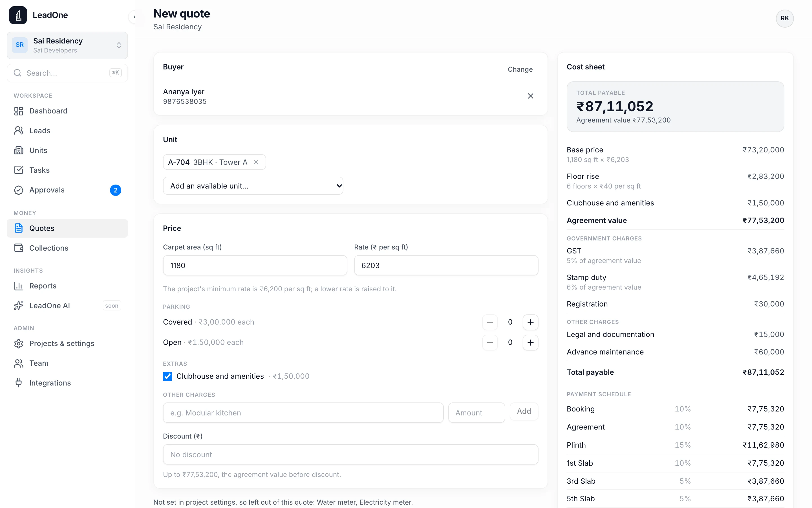The height and width of the screenshot is (508, 812).
Task: Focus the Rate per sq ft field
Action: (x=446, y=265)
